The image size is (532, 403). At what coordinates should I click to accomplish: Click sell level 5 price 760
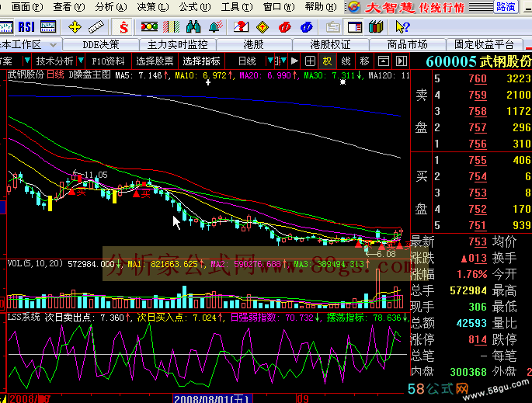[x=478, y=78]
